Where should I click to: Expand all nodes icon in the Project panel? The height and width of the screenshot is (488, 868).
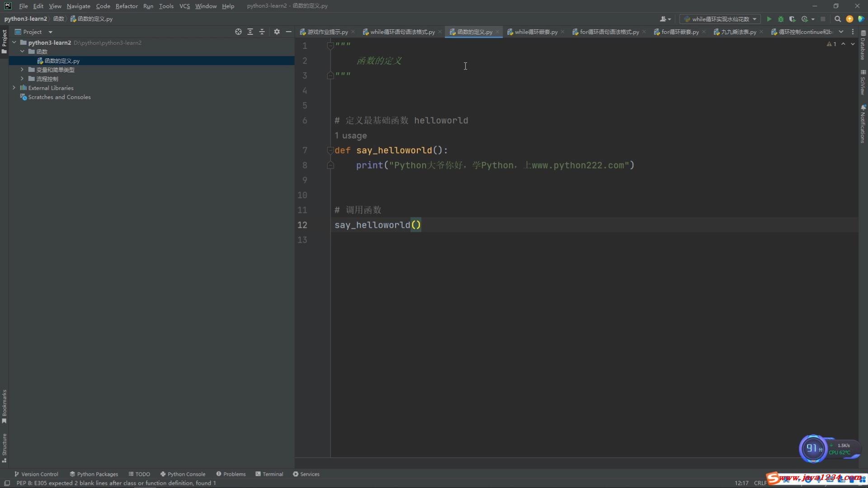coord(250,32)
